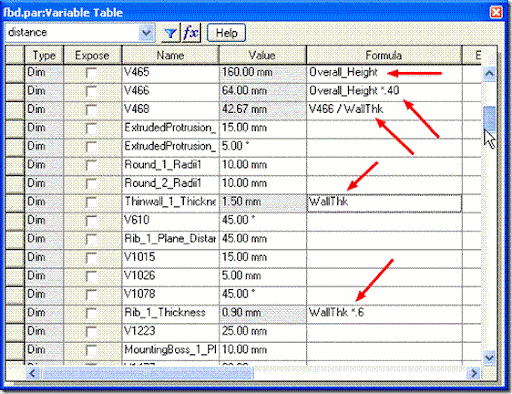Select the V610 name cell
This screenshot has height=394, width=512.
170,221
